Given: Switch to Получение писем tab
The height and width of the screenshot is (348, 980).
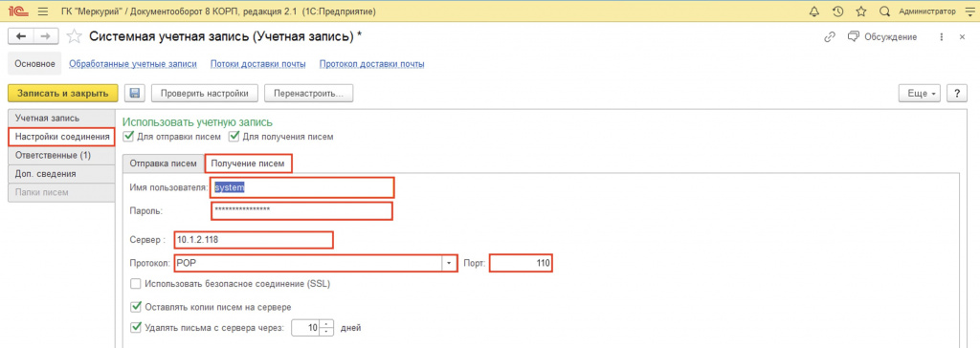Looking at the screenshot, I should [249, 163].
